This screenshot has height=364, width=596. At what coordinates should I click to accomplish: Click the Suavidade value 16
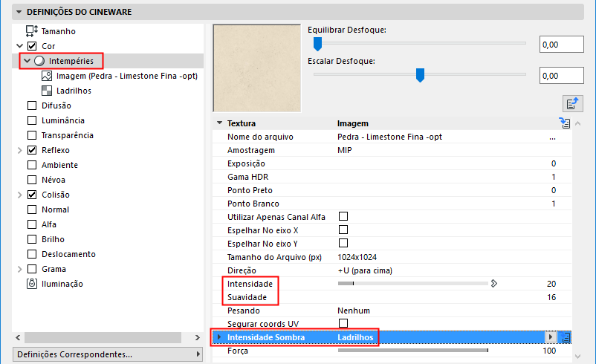click(551, 297)
